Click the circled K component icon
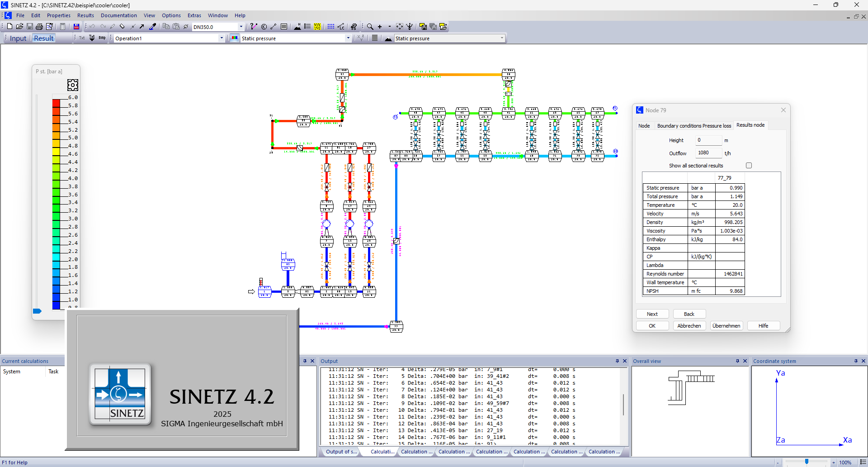This screenshot has width=868, height=467. (264, 27)
